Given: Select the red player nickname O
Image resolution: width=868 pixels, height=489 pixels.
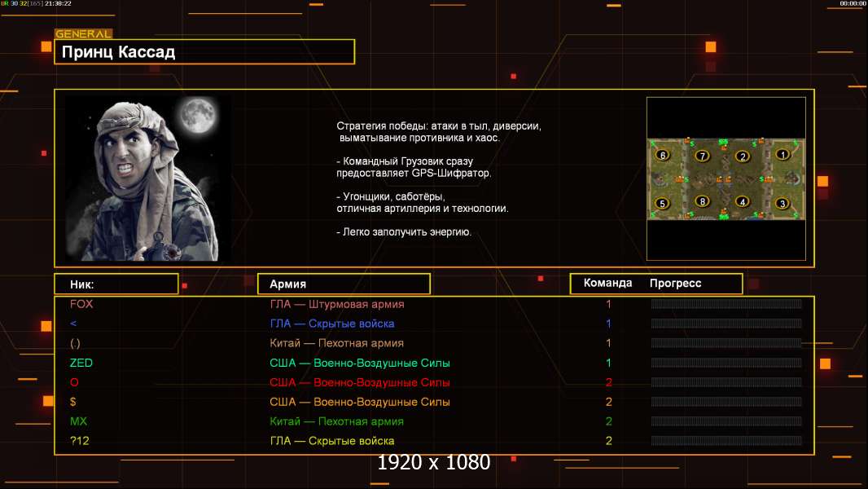Looking at the screenshot, I should [74, 382].
